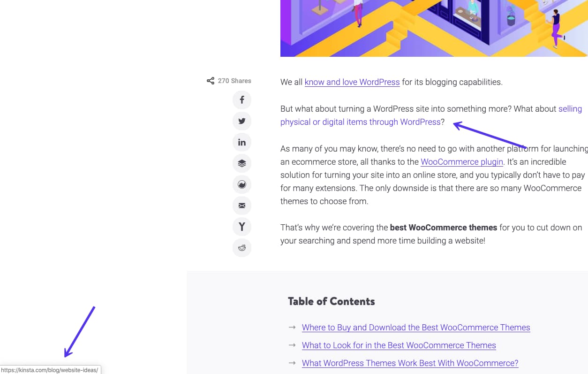Click the header illustration image
The height and width of the screenshot is (374, 588).
tap(434, 28)
